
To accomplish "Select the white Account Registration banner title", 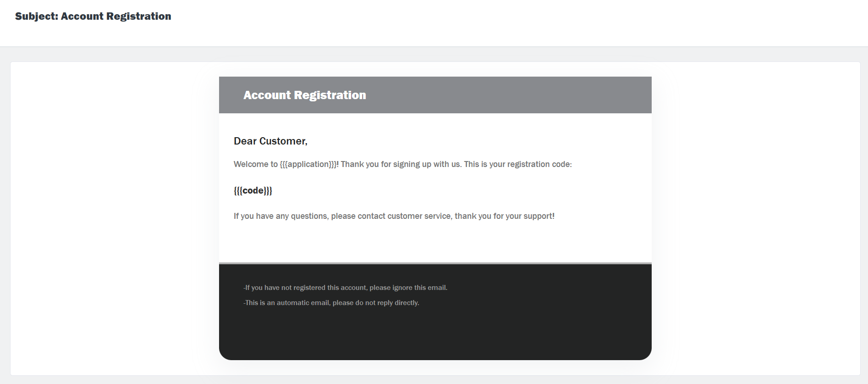I will tap(304, 95).
